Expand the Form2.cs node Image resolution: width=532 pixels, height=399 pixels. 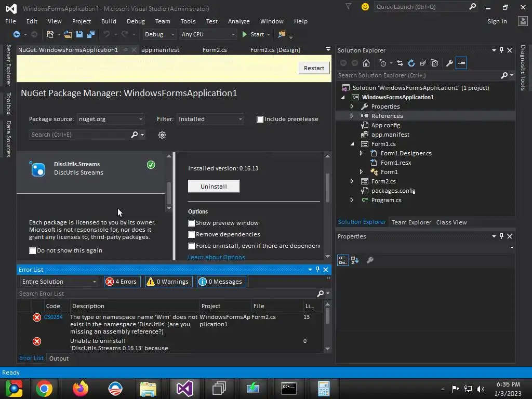pos(352,181)
